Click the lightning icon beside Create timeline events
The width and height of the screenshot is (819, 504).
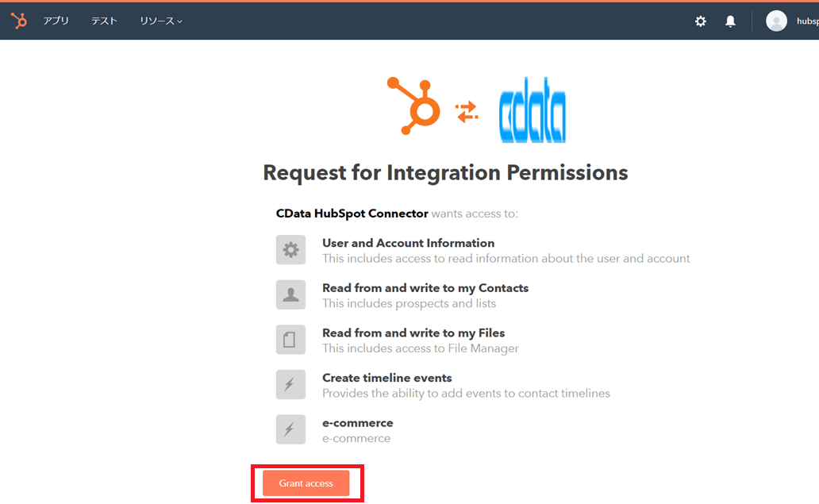click(x=290, y=385)
